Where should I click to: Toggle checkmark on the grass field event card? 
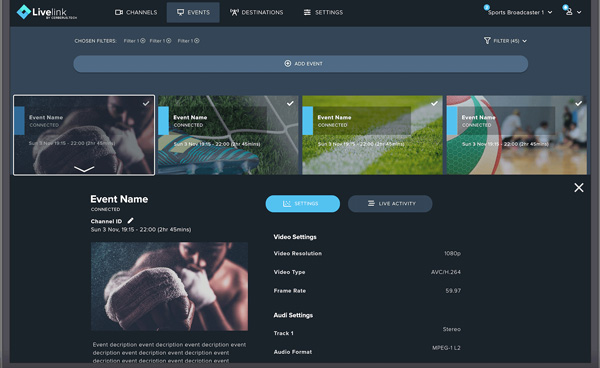click(434, 103)
